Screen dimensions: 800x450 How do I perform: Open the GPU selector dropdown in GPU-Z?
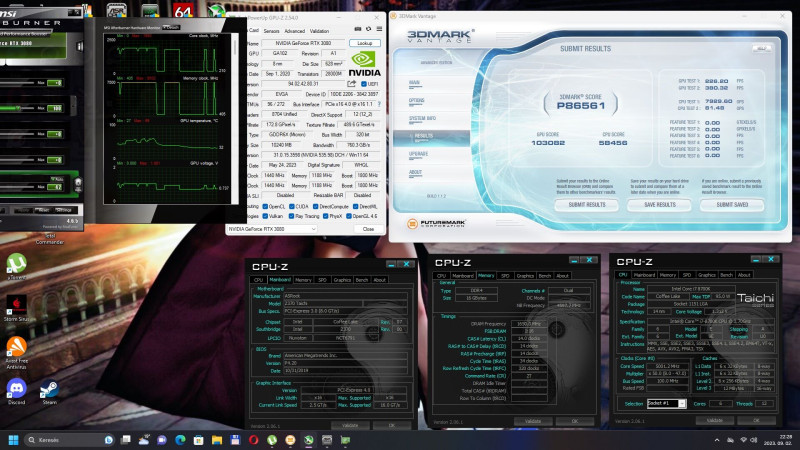[x=272, y=230]
